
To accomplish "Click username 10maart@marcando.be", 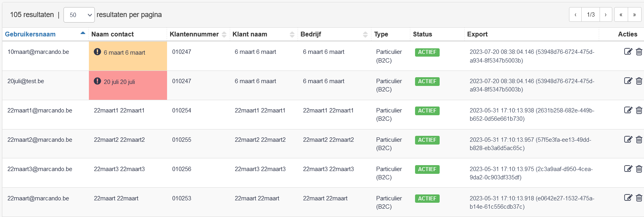I will click(38, 52).
